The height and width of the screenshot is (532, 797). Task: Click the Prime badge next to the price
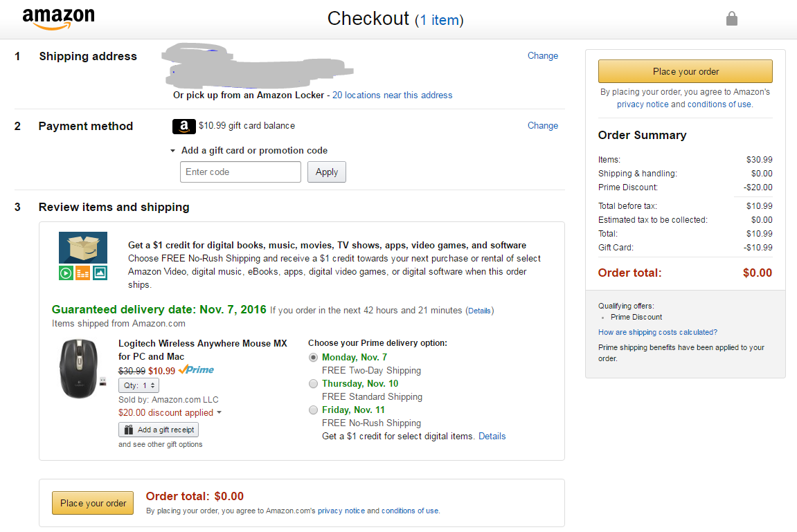[196, 370]
